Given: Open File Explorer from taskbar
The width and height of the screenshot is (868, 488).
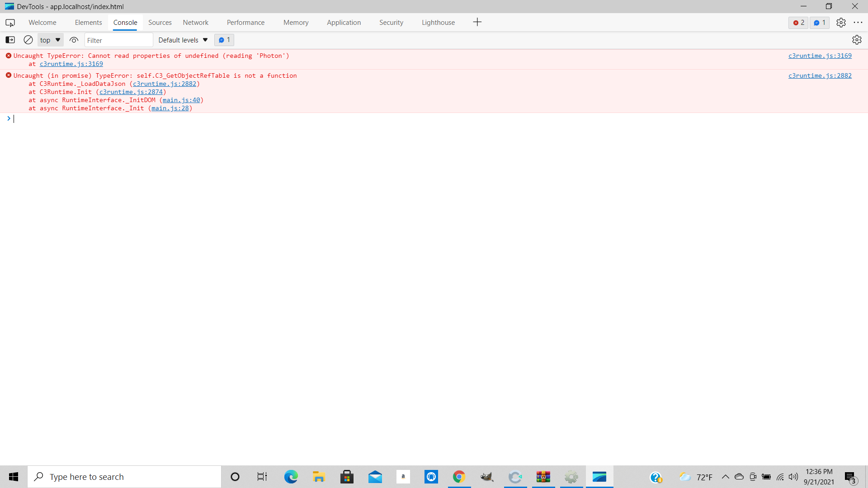Looking at the screenshot, I should [319, 477].
